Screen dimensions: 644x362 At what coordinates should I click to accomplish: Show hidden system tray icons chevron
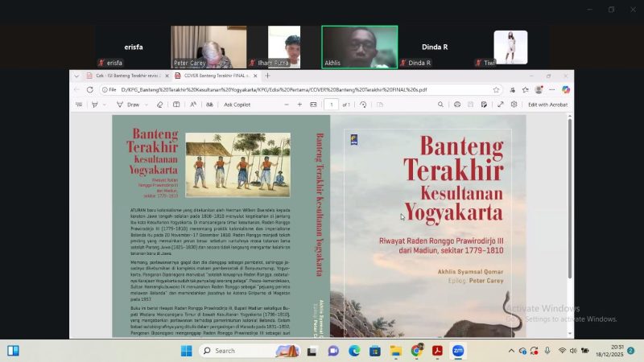pyautogui.click(x=511, y=351)
